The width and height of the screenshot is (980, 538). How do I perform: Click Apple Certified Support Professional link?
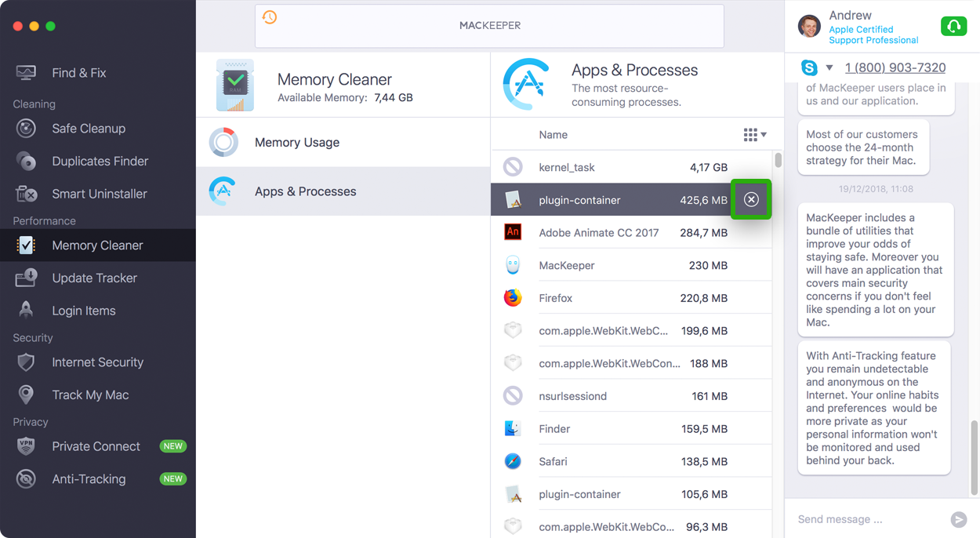[x=873, y=35]
